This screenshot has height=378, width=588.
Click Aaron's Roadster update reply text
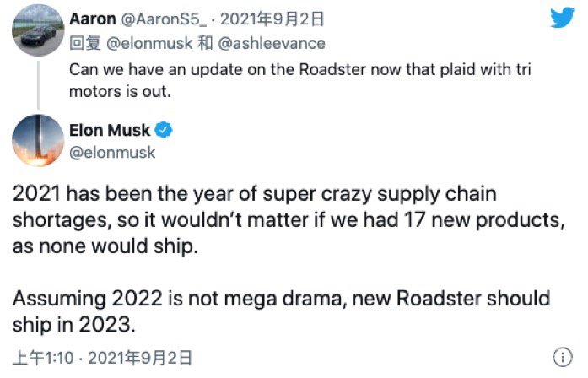point(300,80)
